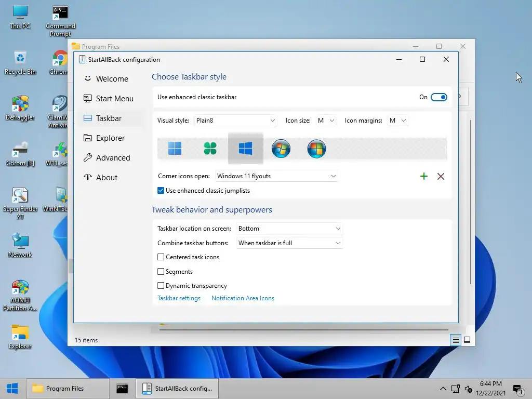
Task: Select Super Finder XT desktop shortcut
Action: click(x=20, y=204)
